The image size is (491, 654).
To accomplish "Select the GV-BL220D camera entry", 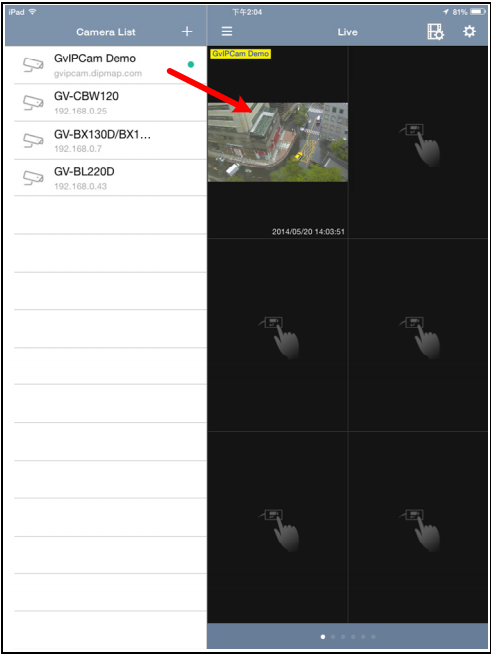I will 110,178.
